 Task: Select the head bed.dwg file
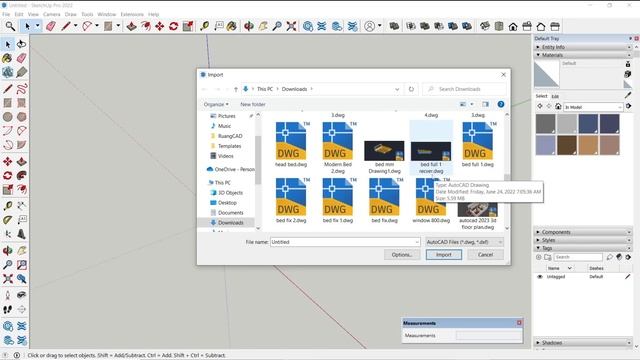(x=291, y=144)
